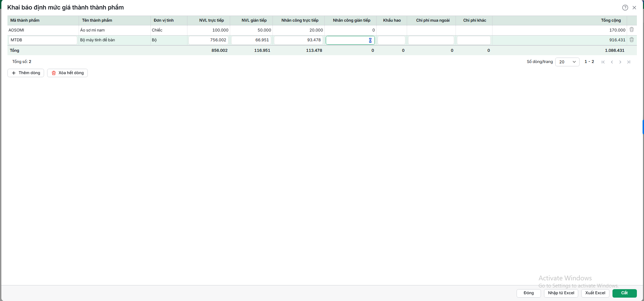The image size is (644, 301).
Task: Click the Đóng button
Action: pos(528,293)
